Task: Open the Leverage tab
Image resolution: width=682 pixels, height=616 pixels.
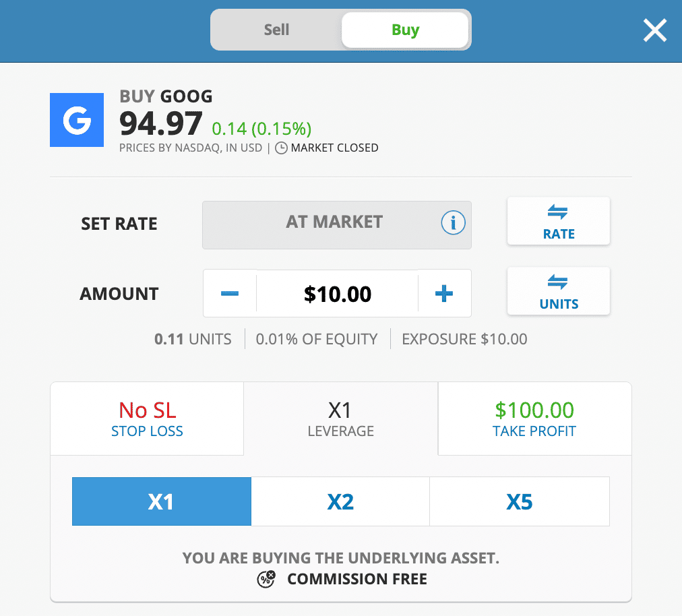Action: tap(340, 419)
